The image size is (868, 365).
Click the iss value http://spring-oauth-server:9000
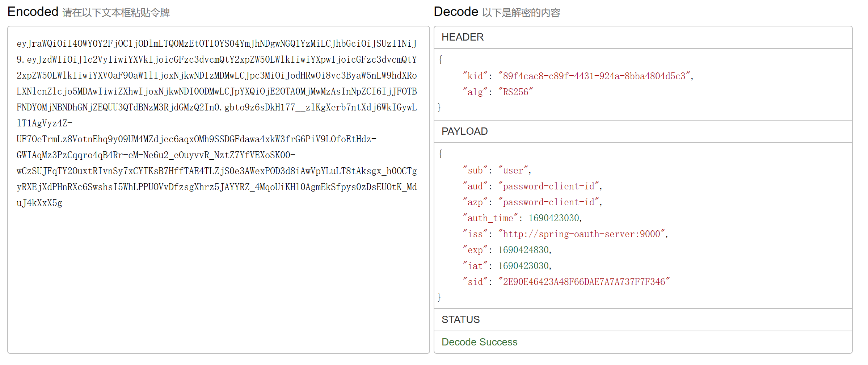(581, 234)
